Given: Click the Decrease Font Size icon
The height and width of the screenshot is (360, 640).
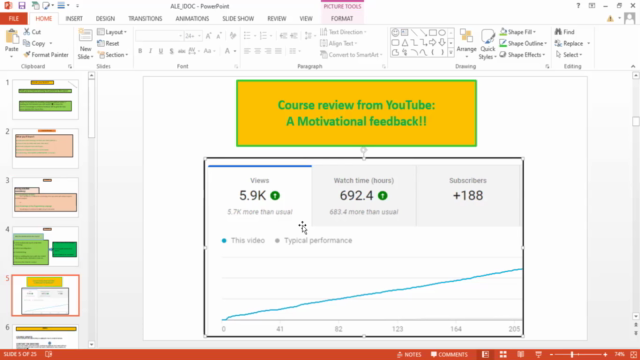Looking at the screenshot, I should pyautogui.click(x=219, y=36).
